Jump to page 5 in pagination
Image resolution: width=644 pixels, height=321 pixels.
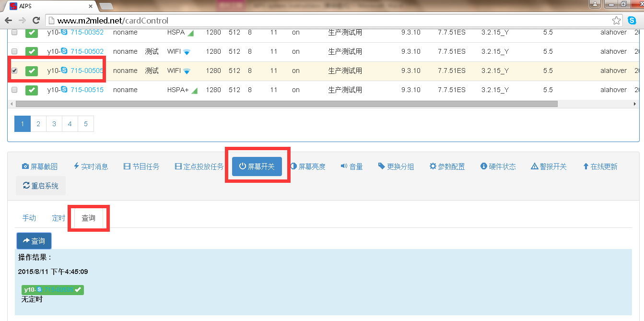click(86, 124)
